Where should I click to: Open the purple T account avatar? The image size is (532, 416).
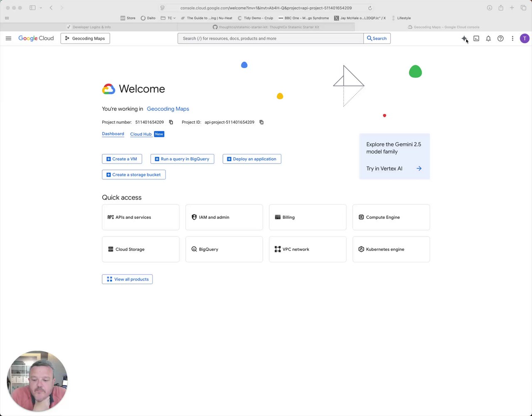(525, 38)
